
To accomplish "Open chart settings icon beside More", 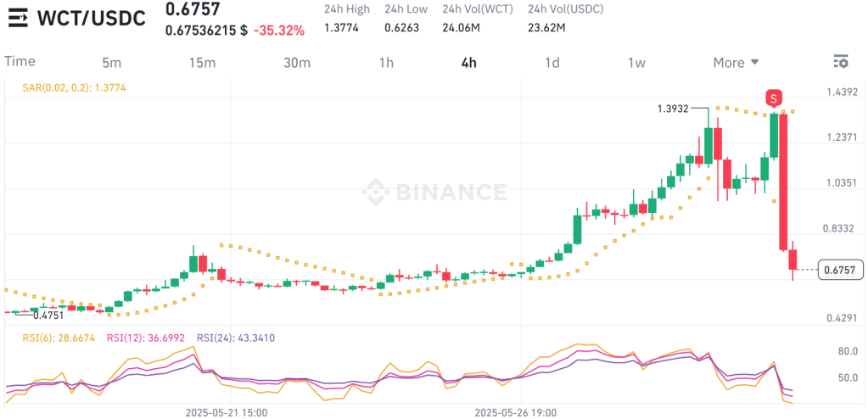I will [840, 62].
